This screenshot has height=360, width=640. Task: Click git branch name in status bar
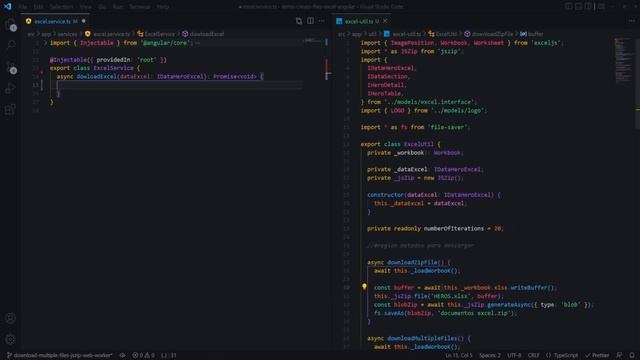[60, 356]
